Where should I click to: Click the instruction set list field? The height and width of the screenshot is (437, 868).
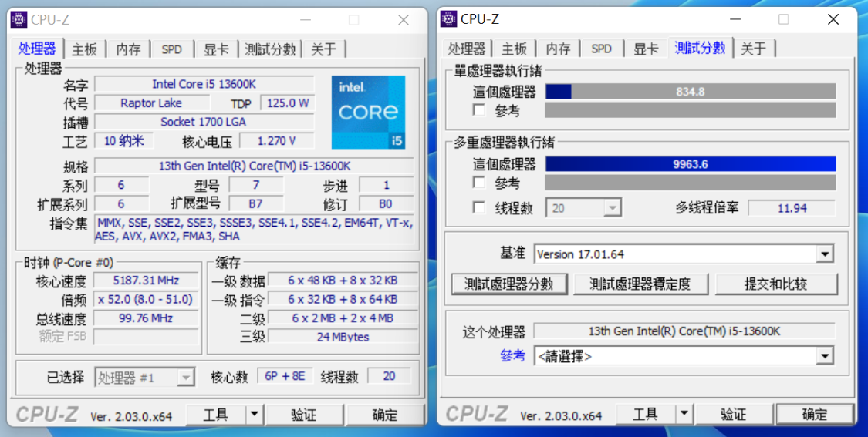[254, 230]
